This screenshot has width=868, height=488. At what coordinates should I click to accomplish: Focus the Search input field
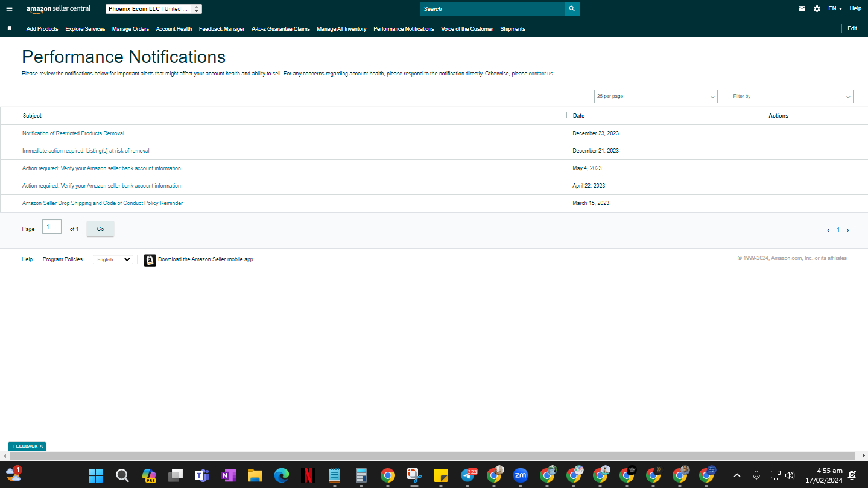(492, 9)
